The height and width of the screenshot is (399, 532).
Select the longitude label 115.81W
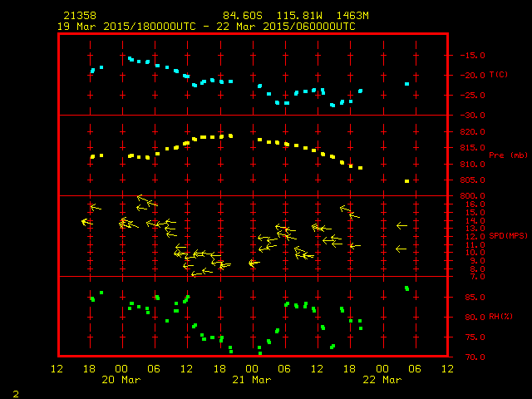[x=299, y=16]
